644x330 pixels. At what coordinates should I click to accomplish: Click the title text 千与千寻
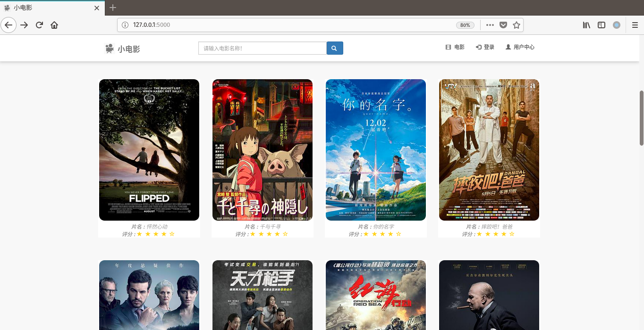click(x=270, y=227)
